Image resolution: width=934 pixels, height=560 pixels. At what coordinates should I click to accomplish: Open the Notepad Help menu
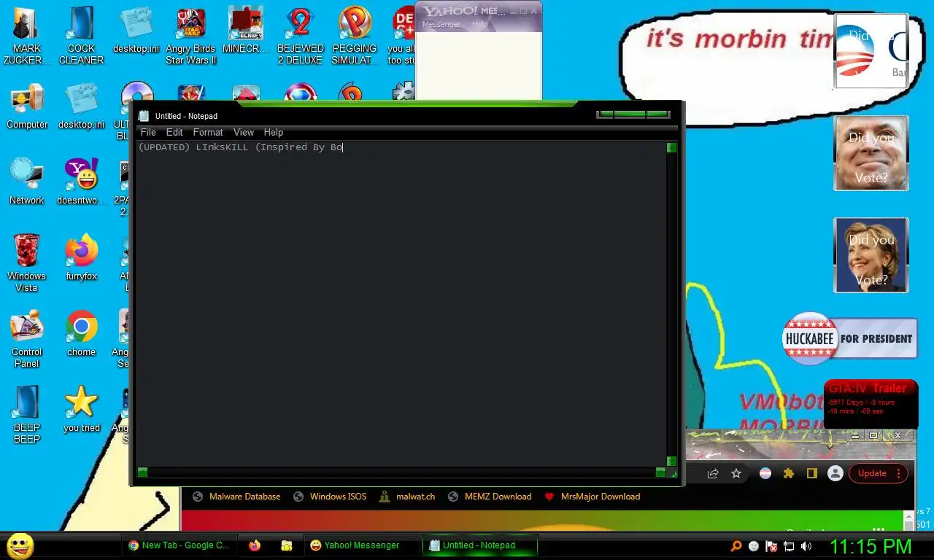[x=274, y=132]
